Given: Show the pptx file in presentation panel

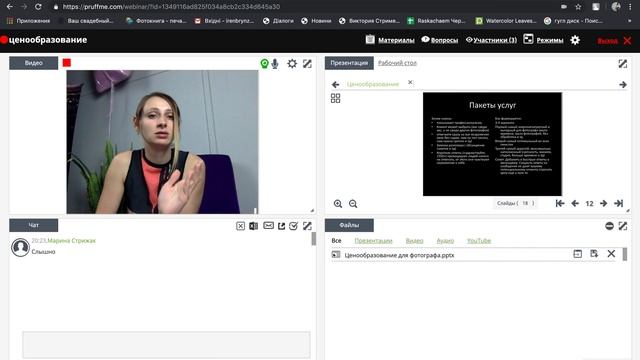Looking at the screenshot, I should pyautogui.click(x=578, y=254).
